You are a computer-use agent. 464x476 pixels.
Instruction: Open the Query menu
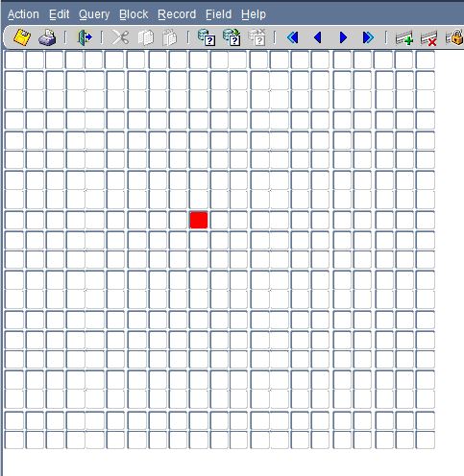[x=94, y=14]
